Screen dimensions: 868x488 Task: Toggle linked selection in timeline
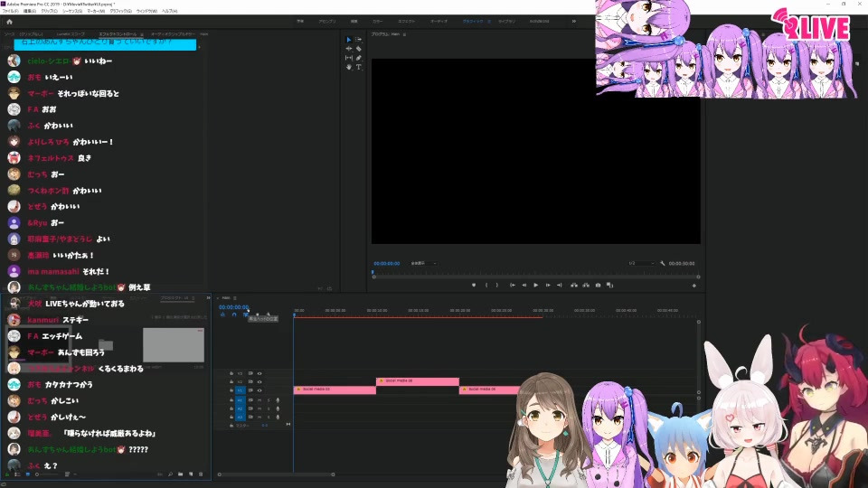coord(246,314)
